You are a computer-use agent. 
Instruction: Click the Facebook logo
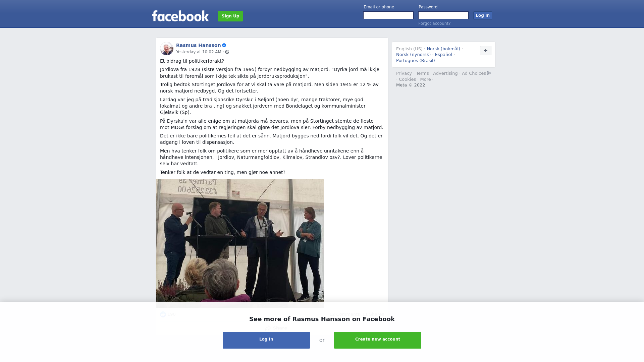coord(180,16)
